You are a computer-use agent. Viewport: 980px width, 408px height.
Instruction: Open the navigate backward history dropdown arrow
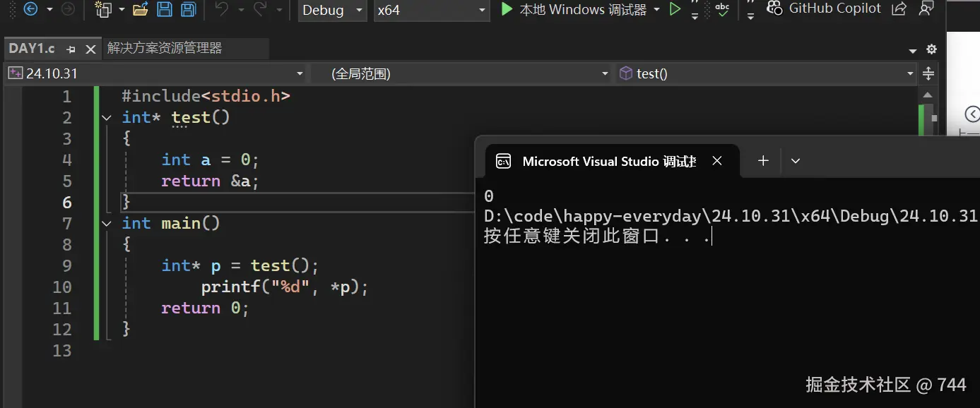(49, 10)
